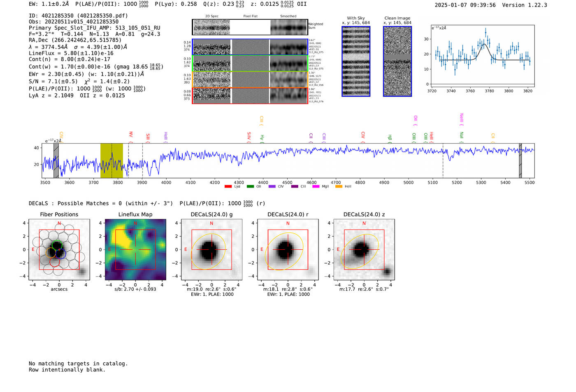Viewport: 576px width, 392px height.
Task: Click the ID: 4021285350 text line
Action: (x=78, y=16)
